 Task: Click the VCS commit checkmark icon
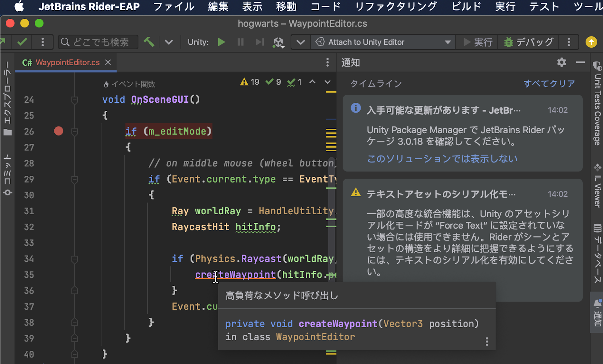coord(22,42)
